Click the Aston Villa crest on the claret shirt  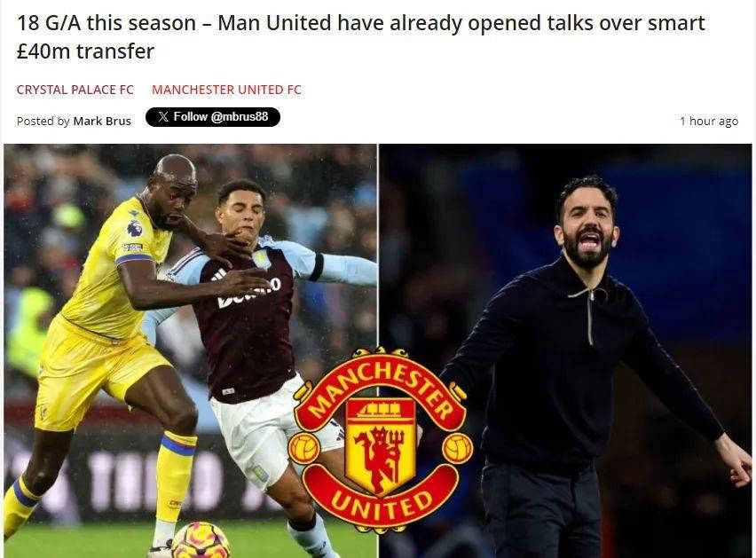click(x=262, y=259)
